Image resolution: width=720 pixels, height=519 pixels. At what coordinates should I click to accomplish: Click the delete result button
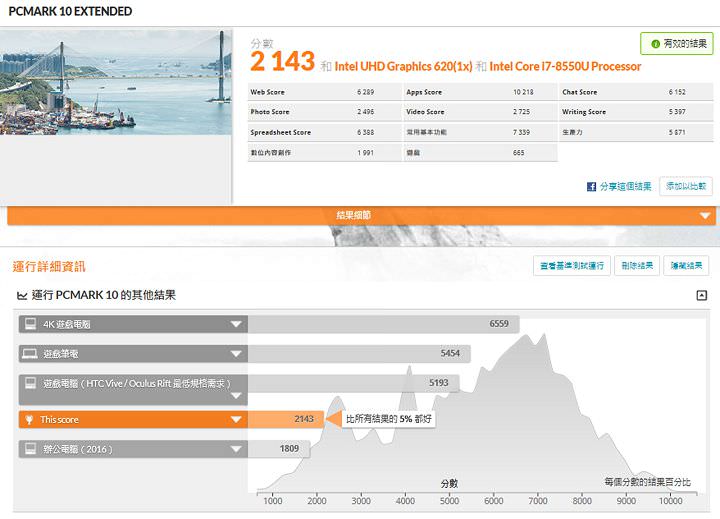pos(637,266)
